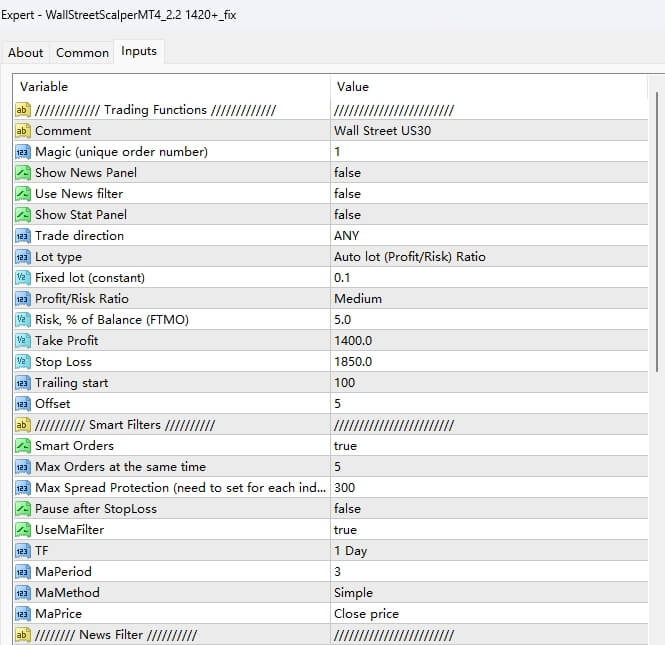Click the vertical scrollbar of the inputs list
665x645 pixels.
(x=656, y=250)
